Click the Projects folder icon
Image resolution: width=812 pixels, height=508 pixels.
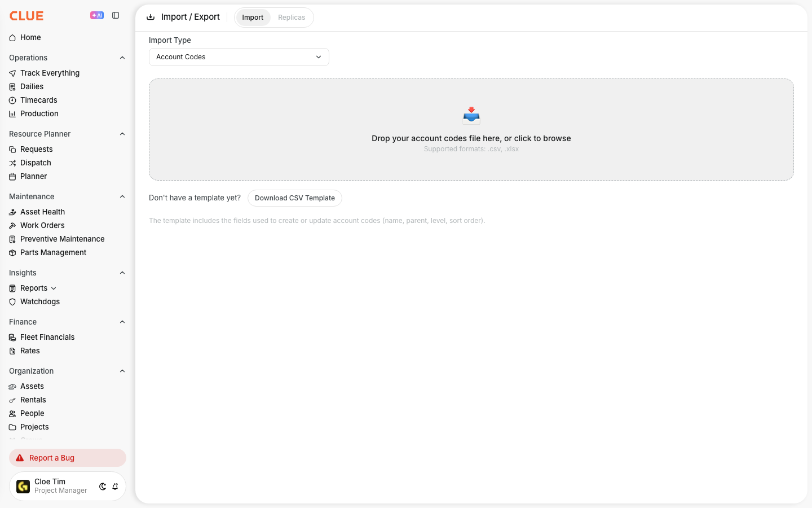[12, 427]
